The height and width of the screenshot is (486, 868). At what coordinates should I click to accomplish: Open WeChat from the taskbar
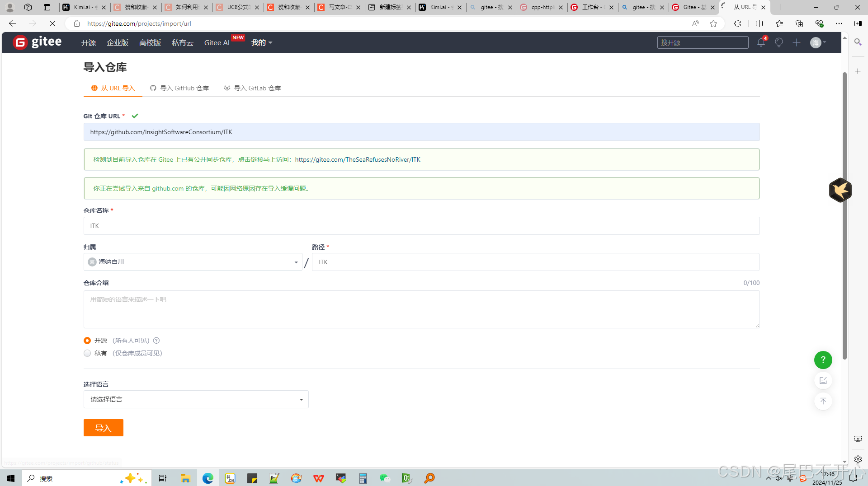click(x=385, y=478)
